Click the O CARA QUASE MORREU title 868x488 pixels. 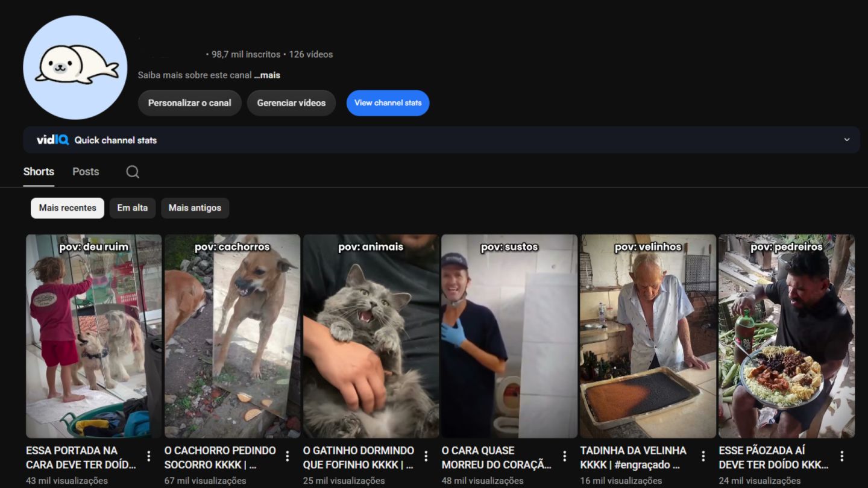497,457
